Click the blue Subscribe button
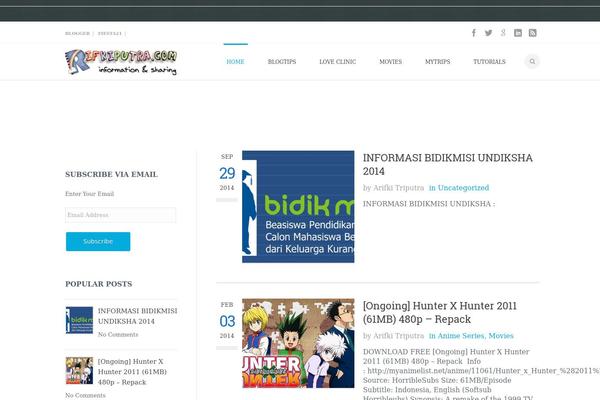Screen dimensions: 600x400 pyautogui.click(x=98, y=242)
